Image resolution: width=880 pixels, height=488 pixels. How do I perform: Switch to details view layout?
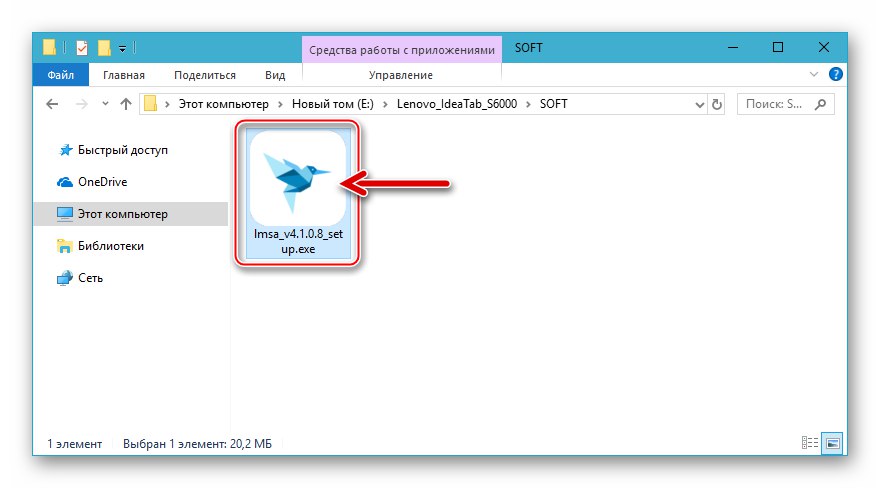click(809, 443)
